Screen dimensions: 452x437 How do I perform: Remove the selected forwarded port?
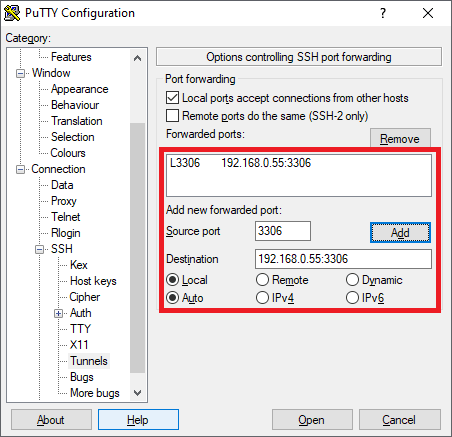click(400, 138)
